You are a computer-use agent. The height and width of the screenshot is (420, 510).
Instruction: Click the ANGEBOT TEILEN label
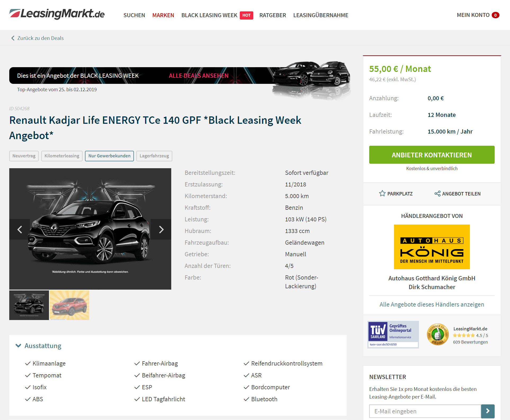[x=461, y=194]
